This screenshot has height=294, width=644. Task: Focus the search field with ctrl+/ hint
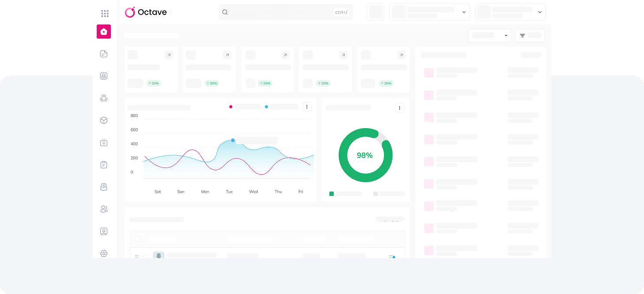coord(278,12)
